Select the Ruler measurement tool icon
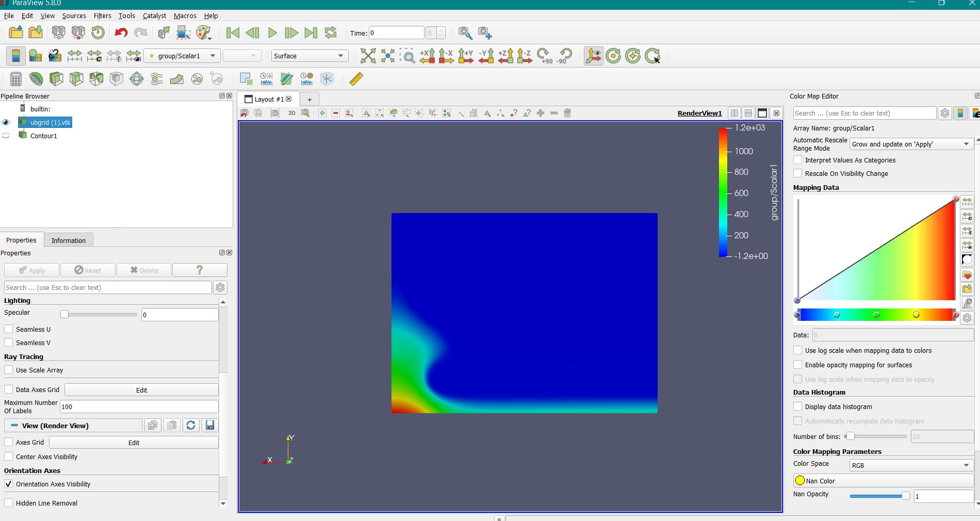Viewport: 980px width, 521px height. (x=356, y=79)
